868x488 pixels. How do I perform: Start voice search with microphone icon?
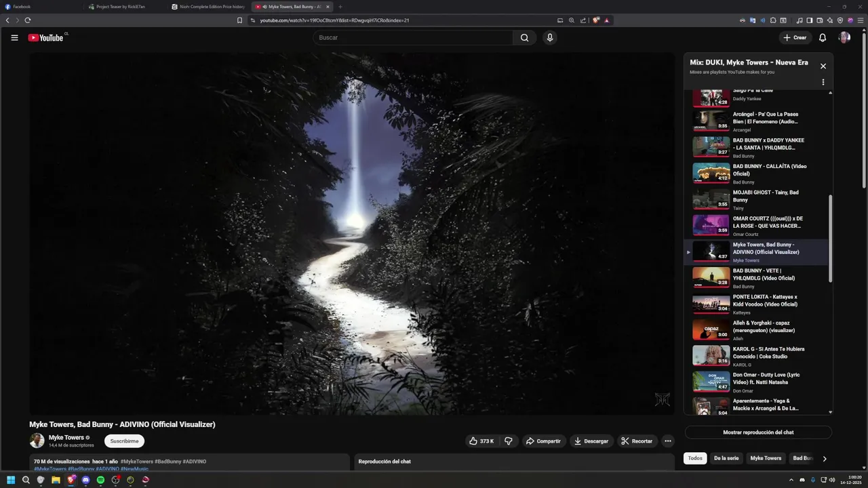[550, 38]
